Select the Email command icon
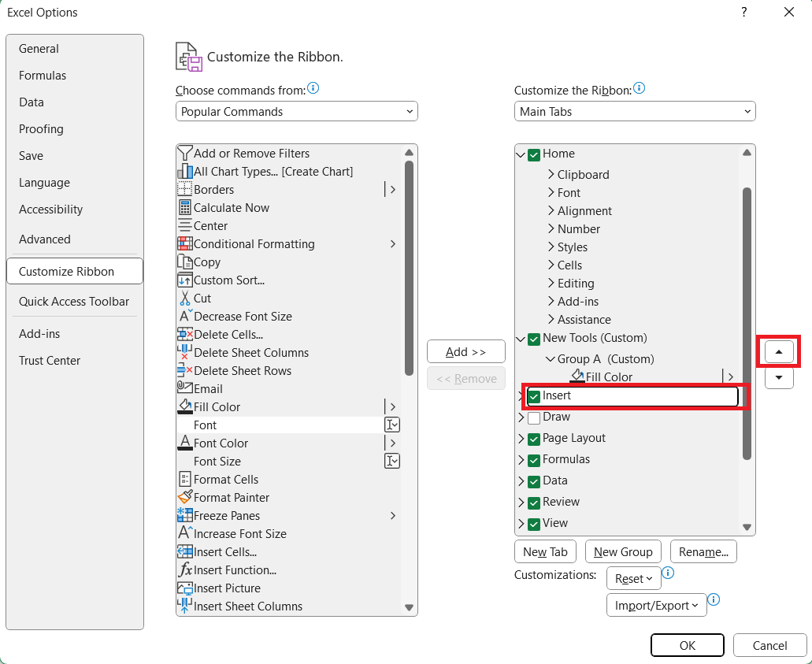 point(185,388)
